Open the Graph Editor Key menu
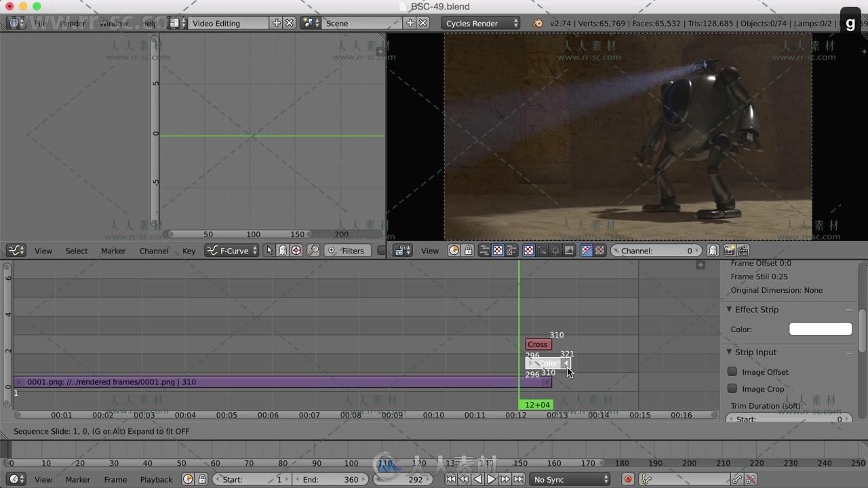Viewport: 868px width, 488px height. coord(189,251)
